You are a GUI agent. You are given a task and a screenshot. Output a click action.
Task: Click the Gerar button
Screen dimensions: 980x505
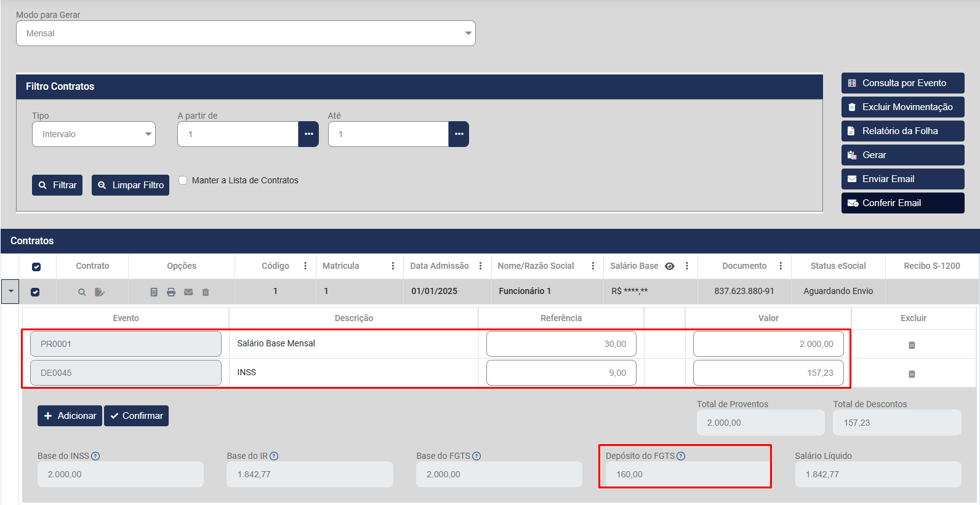[902, 155]
